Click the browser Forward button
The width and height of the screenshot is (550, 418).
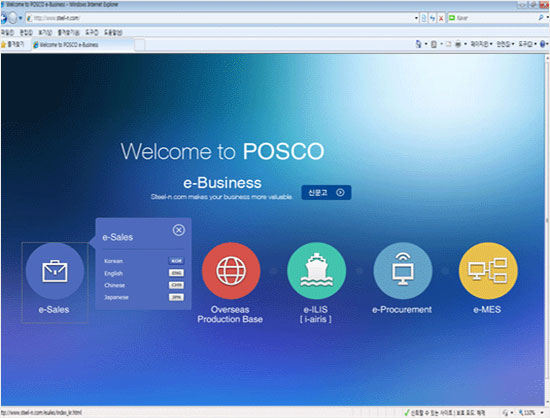click(x=13, y=18)
